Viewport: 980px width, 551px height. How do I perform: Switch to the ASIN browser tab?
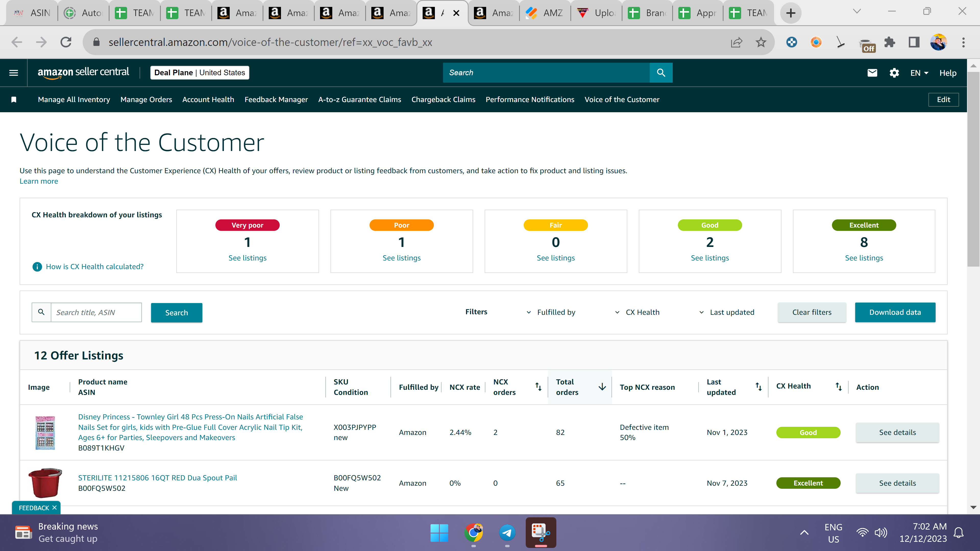point(32,13)
